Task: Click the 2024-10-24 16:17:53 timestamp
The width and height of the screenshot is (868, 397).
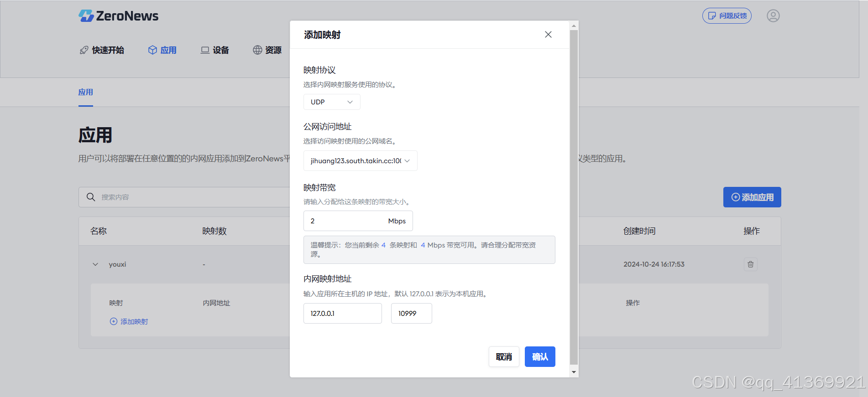Action: (654, 264)
